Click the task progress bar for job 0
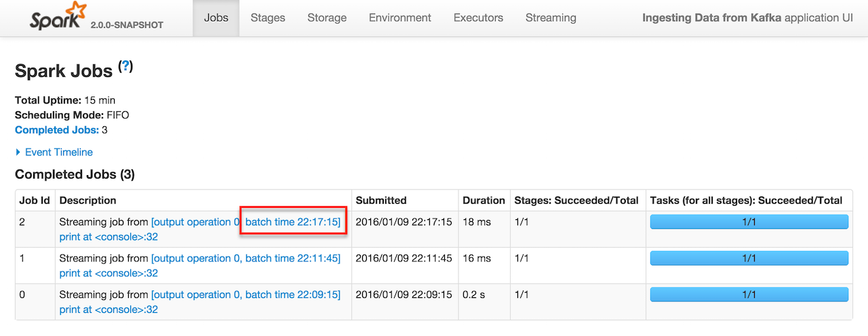 point(749,295)
